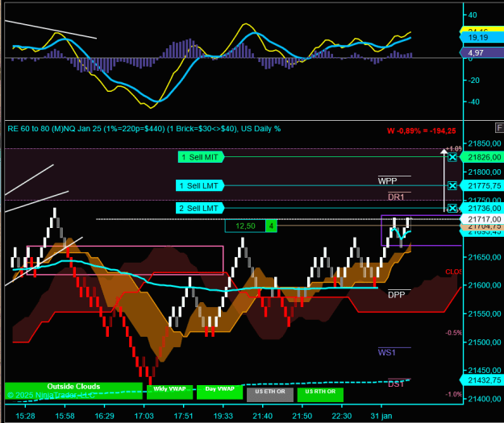This screenshot has height=423, width=504.
Task: Click the 16:29 time axis label
Action: pos(104,416)
